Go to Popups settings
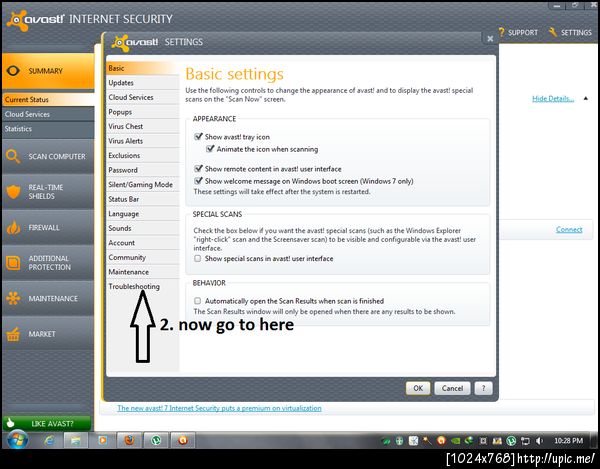The height and width of the screenshot is (469, 600). [x=142, y=112]
